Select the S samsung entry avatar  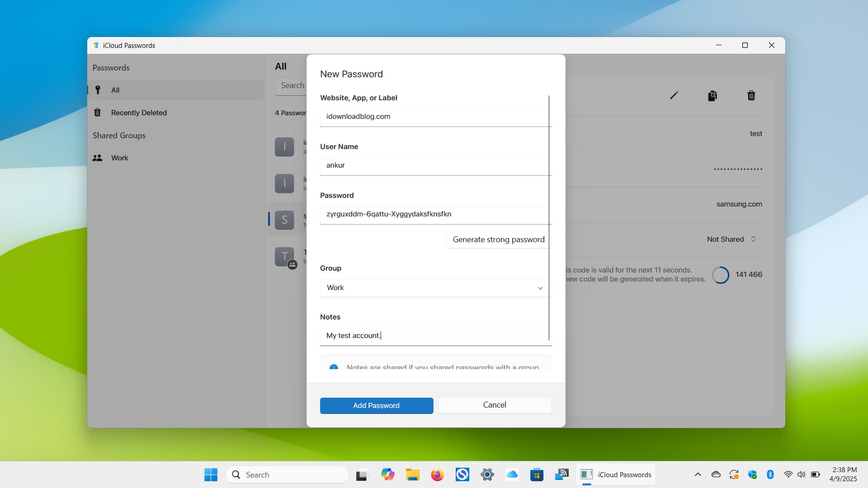click(284, 220)
